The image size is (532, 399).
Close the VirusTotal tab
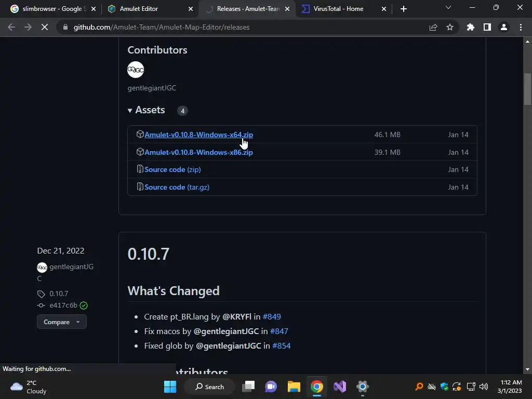[384, 9]
